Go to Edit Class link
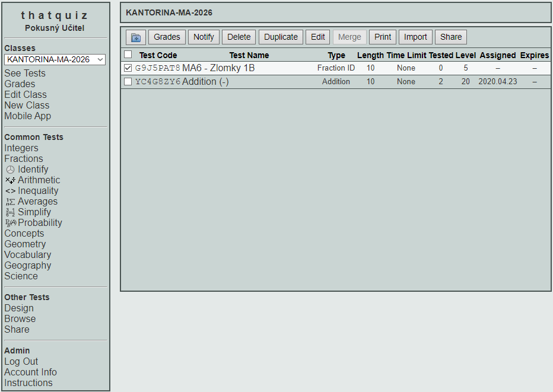The width and height of the screenshot is (553, 392). click(x=26, y=95)
